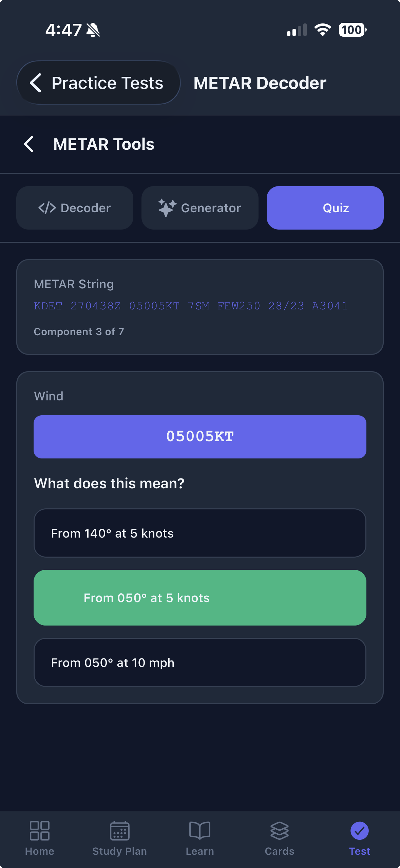The width and height of the screenshot is (400, 868).
Task: Choose answer From 050° at 5 knots
Action: point(200,598)
